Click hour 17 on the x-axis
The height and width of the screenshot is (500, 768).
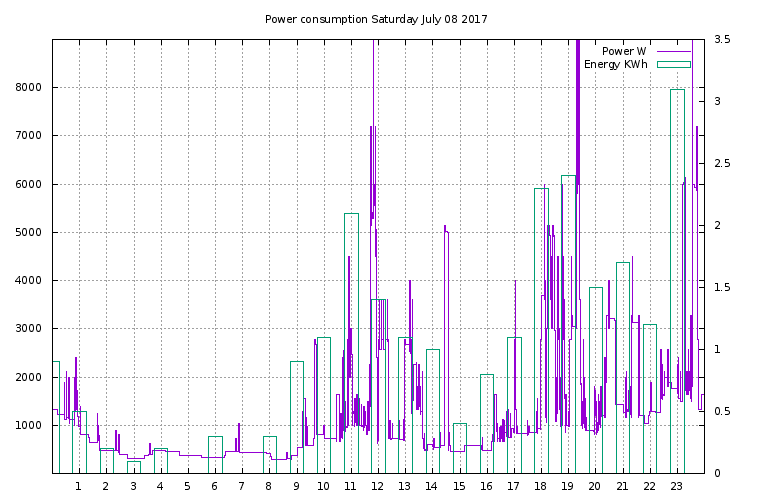coord(513,487)
